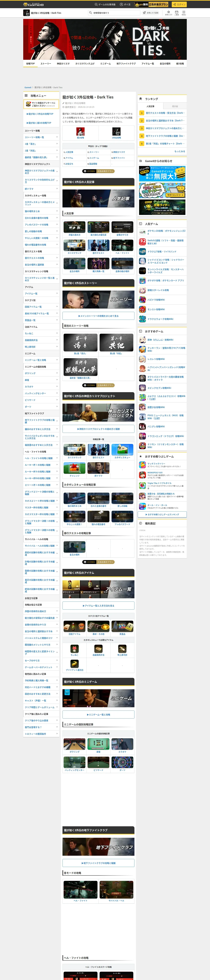Open おすすめ暇つぶしゲームランキング button
This screenshot has height=980, width=210.
(x=162, y=514)
